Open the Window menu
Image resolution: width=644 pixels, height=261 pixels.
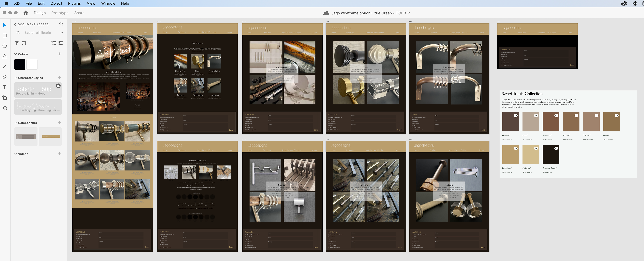click(108, 3)
